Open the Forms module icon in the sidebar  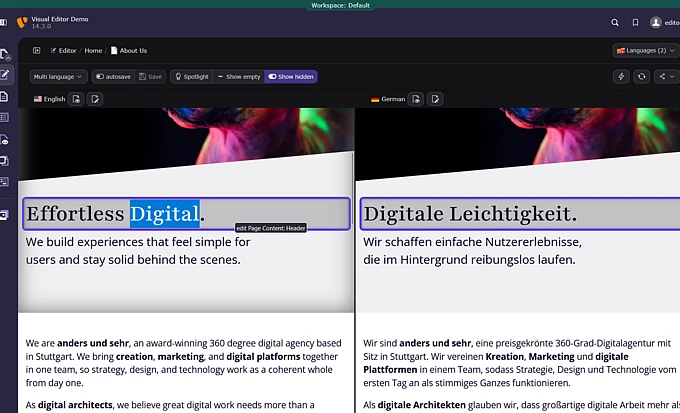point(4,181)
